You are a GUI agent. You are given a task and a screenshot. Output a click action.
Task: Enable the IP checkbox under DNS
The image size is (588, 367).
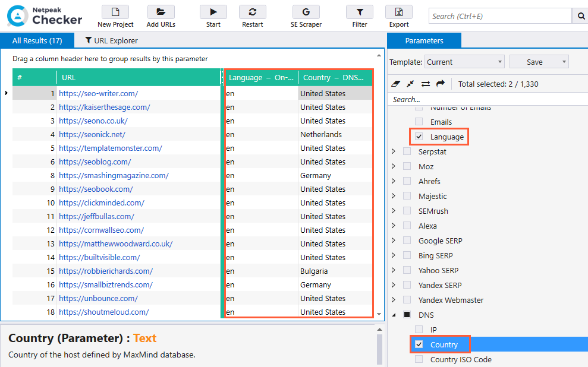point(419,330)
